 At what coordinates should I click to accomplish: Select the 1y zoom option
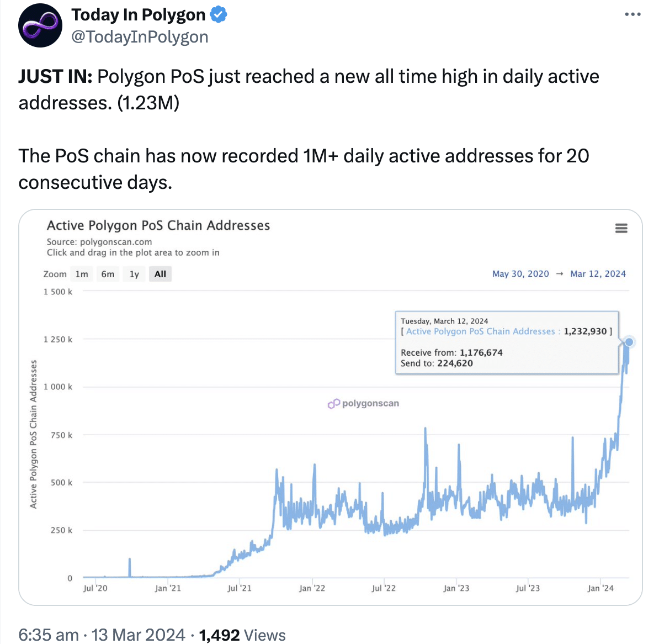tap(134, 275)
